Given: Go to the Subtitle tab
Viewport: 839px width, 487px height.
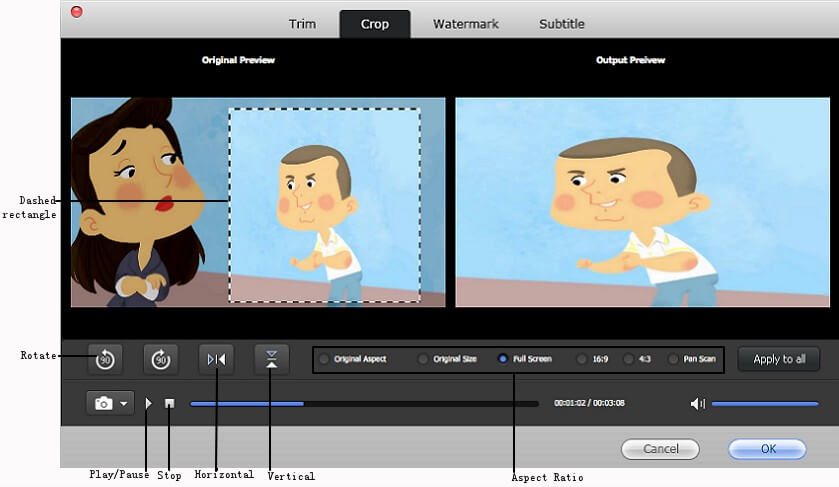Looking at the screenshot, I should (562, 24).
